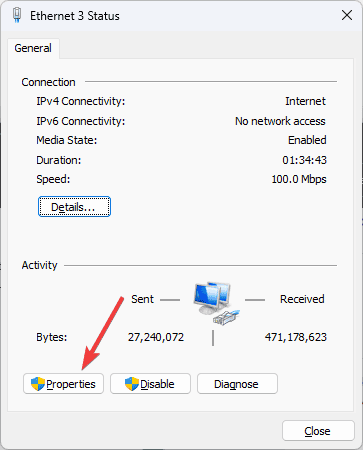Screen dimensions: 363x450
Task: Click the Activity section heading
Action: click(39, 265)
